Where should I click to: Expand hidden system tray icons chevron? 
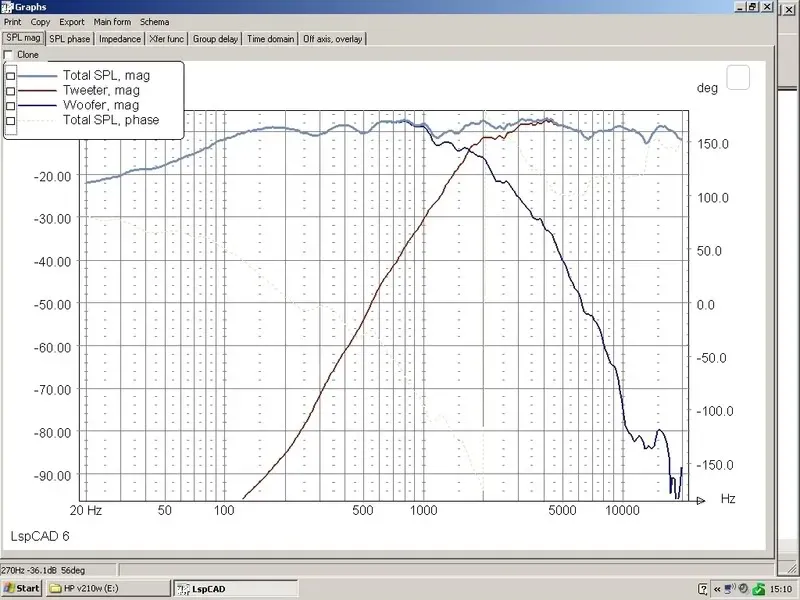[x=717, y=589]
